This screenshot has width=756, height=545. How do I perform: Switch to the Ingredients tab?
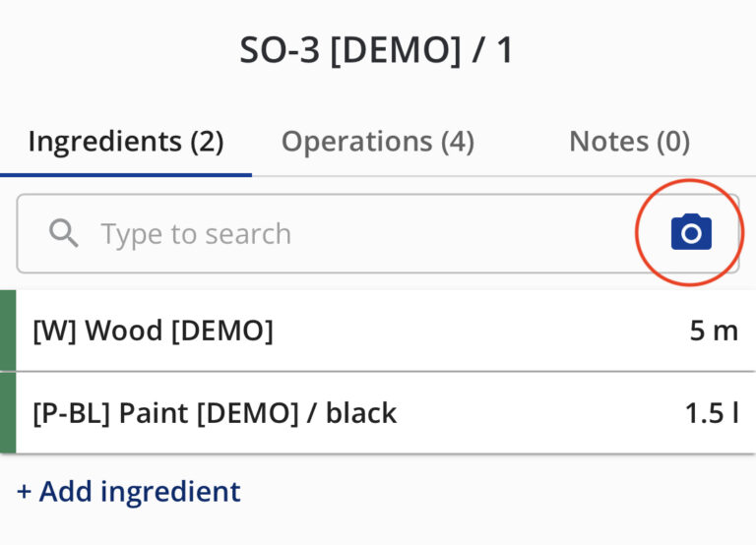tap(125, 142)
